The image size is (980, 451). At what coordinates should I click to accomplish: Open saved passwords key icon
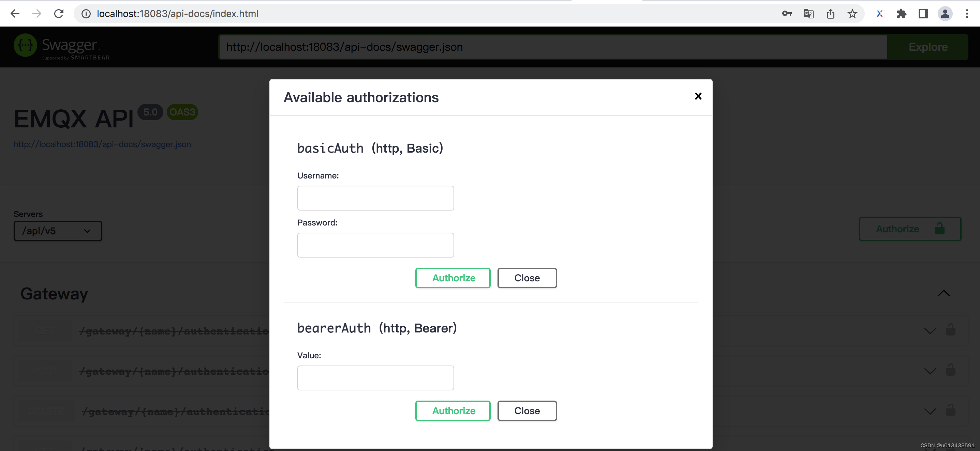tap(787, 14)
